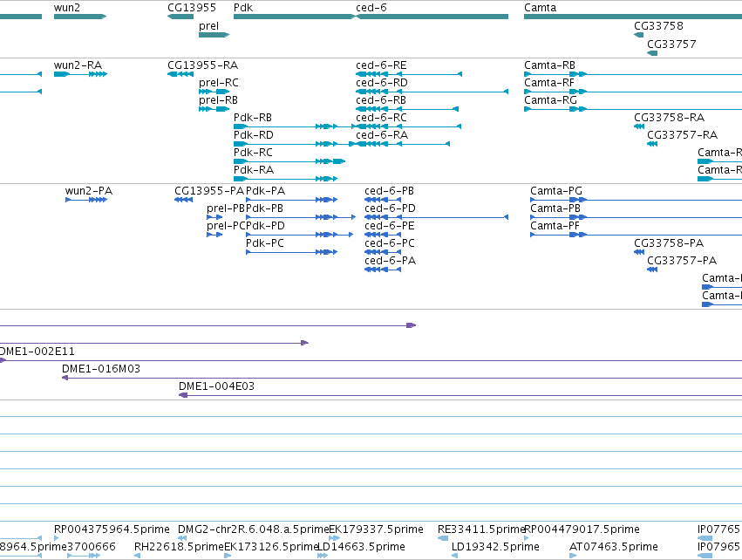Viewport: 742px width, 560px height.
Task: Select the wun2 gene bar
Action: 80,17
